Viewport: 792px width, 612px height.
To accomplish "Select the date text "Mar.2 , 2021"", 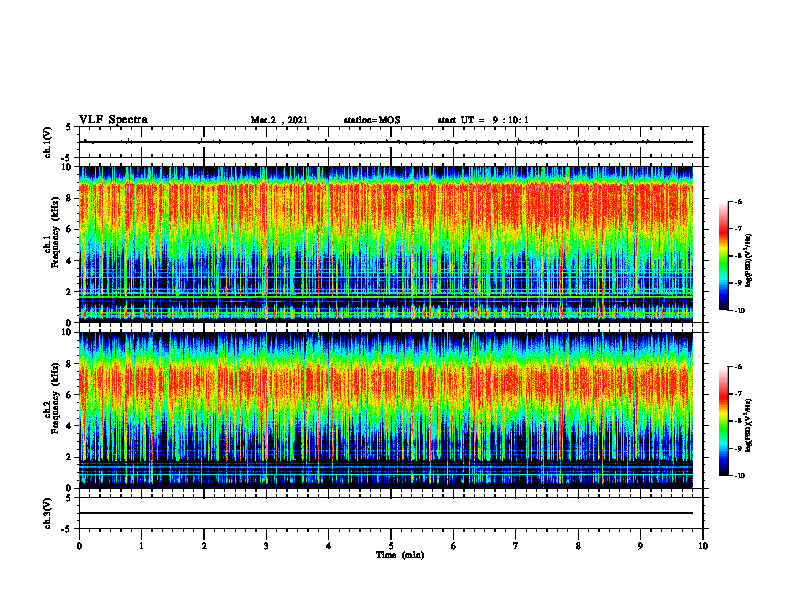I will pos(279,120).
